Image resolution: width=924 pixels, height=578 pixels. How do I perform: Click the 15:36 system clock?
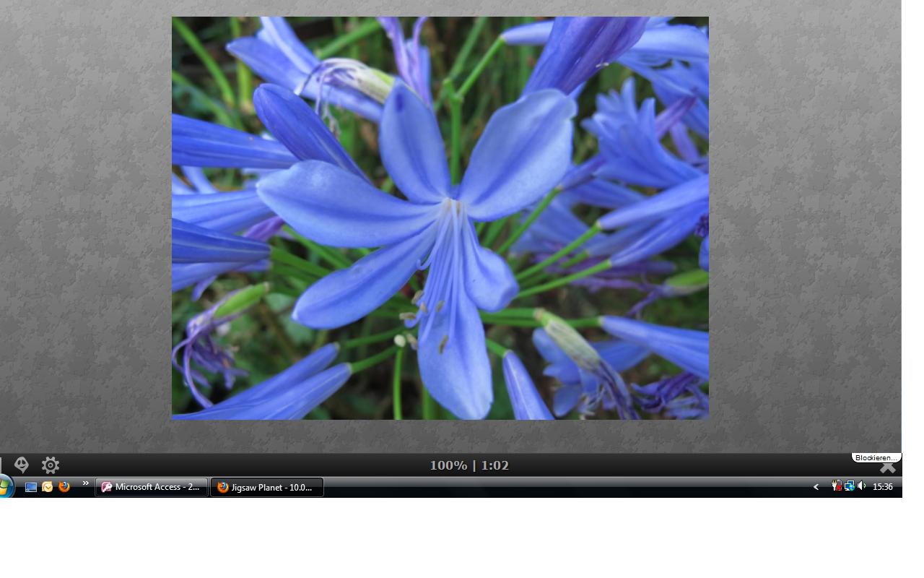[x=882, y=487]
